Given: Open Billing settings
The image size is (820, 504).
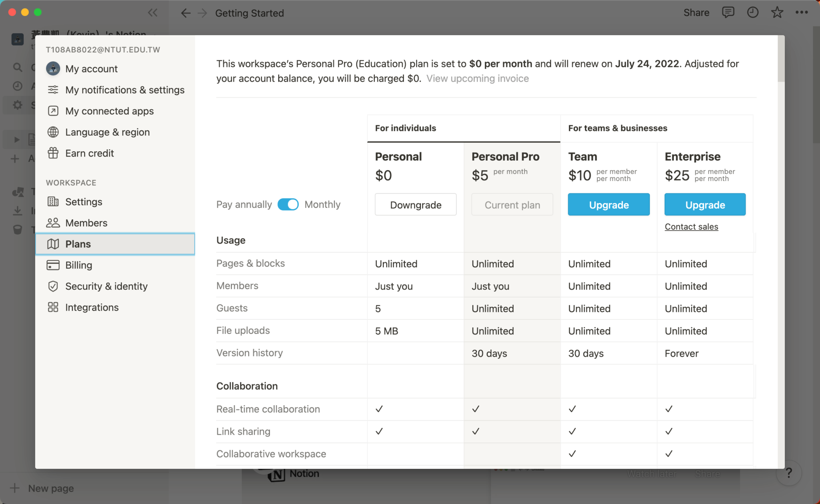Looking at the screenshot, I should pyautogui.click(x=78, y=265).
